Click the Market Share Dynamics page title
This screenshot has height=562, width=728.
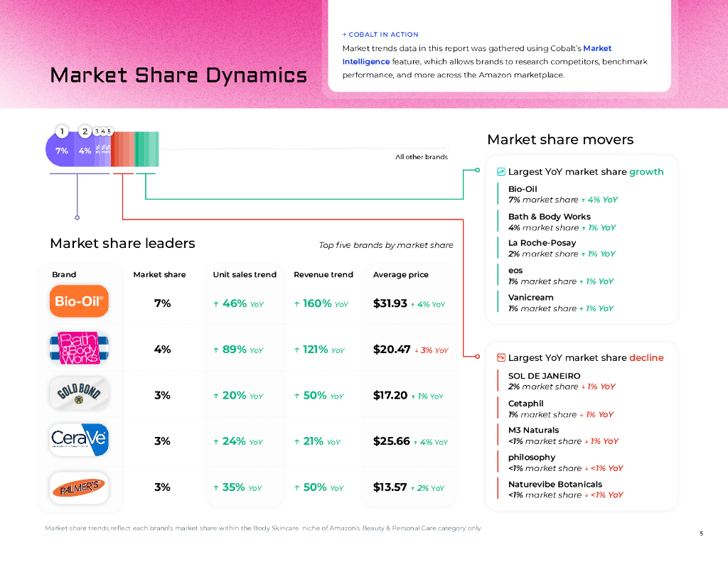[178, 75]
